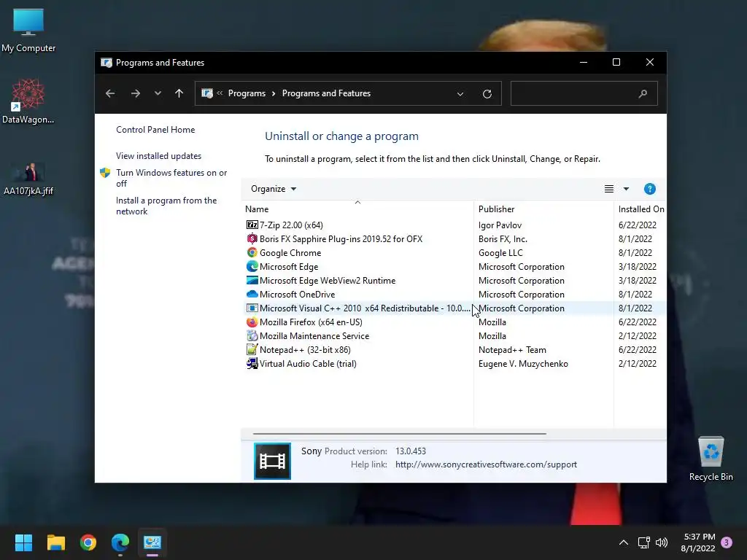The width and height of the screenshot is (747, 560).
Task: Click product version 13.0.453 value
Action: (x=411, y=451)
